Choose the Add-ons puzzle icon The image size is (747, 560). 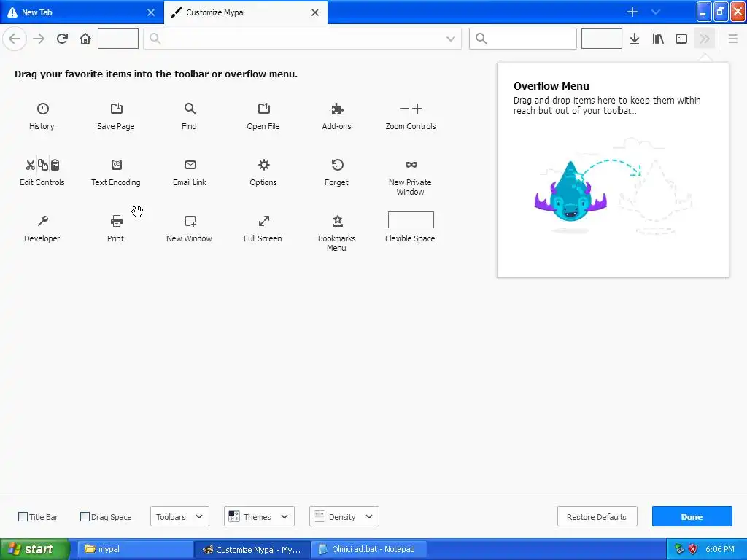(337, 109)
